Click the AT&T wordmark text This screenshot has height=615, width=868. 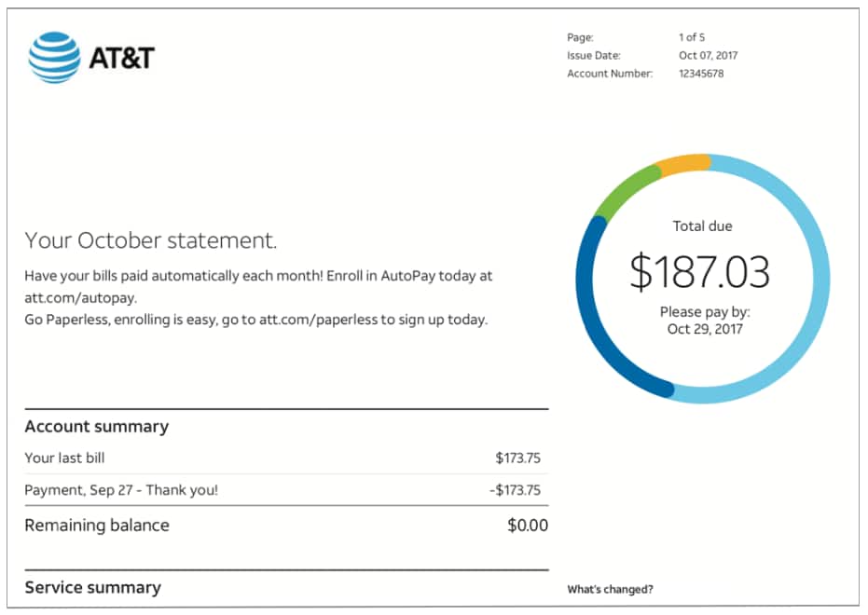[121, 58]
